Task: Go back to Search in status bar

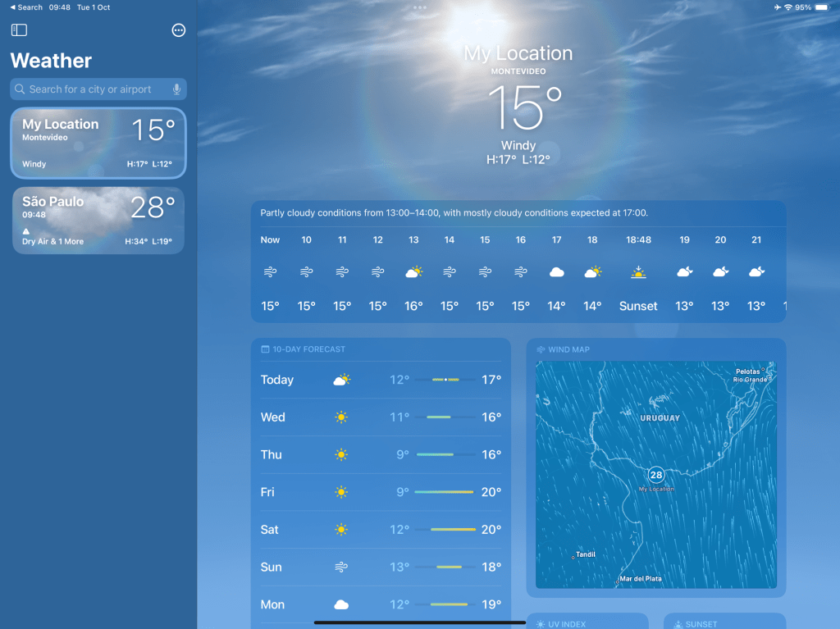Action: pos(26,7)
